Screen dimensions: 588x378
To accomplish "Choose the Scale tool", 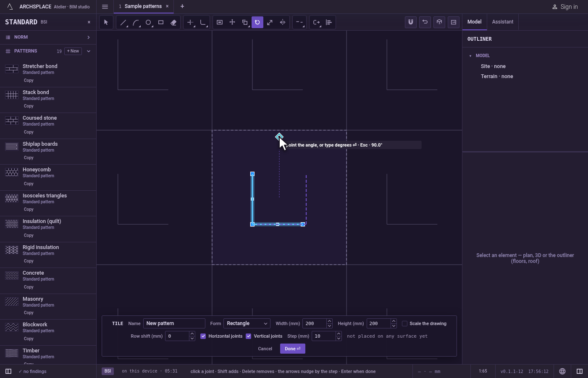I will tap(270, 22).
